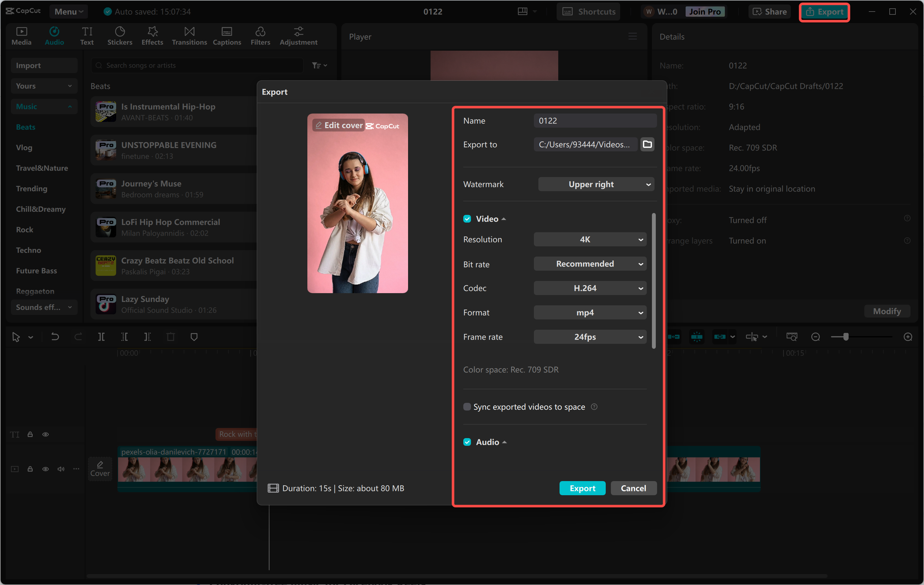The image size is (924, 585).
Task: Mute the pexels video track audio
Action: tap(61, 469)
